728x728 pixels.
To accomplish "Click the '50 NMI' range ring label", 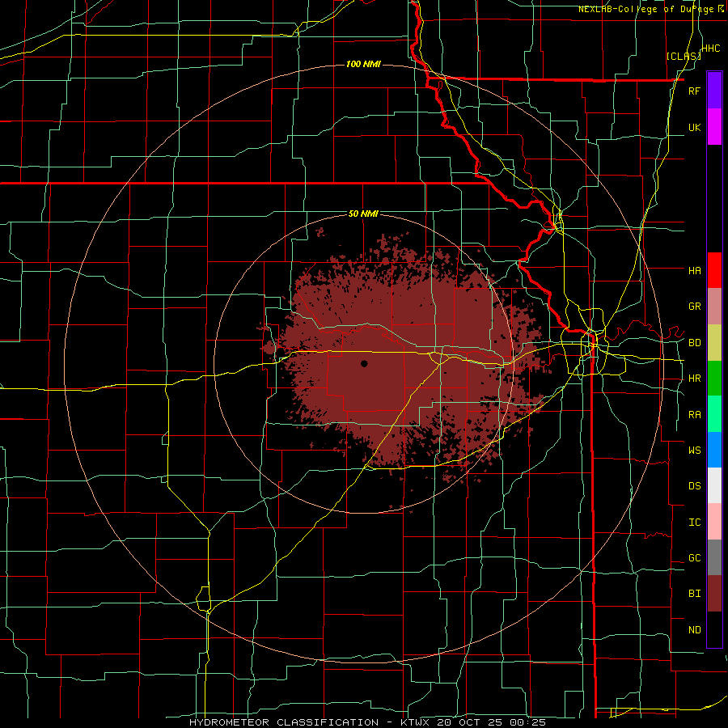I will 363,214.
